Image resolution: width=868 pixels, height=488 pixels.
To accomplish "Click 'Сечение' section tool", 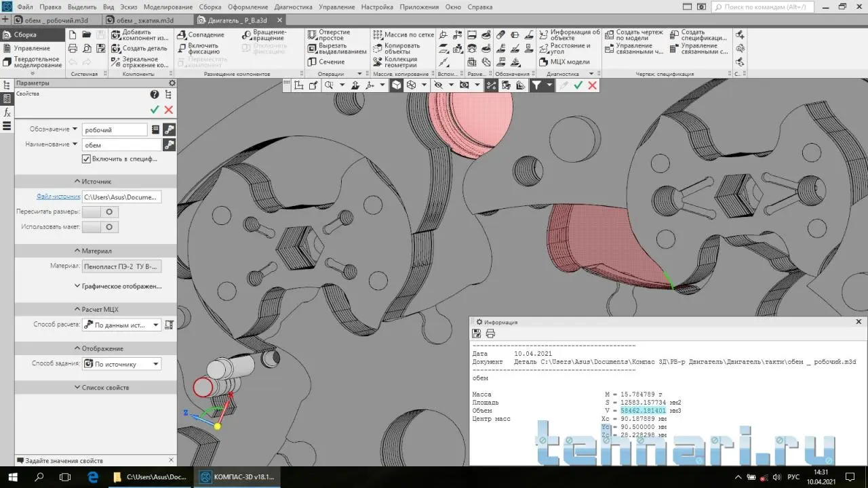I will click(312, 62).
